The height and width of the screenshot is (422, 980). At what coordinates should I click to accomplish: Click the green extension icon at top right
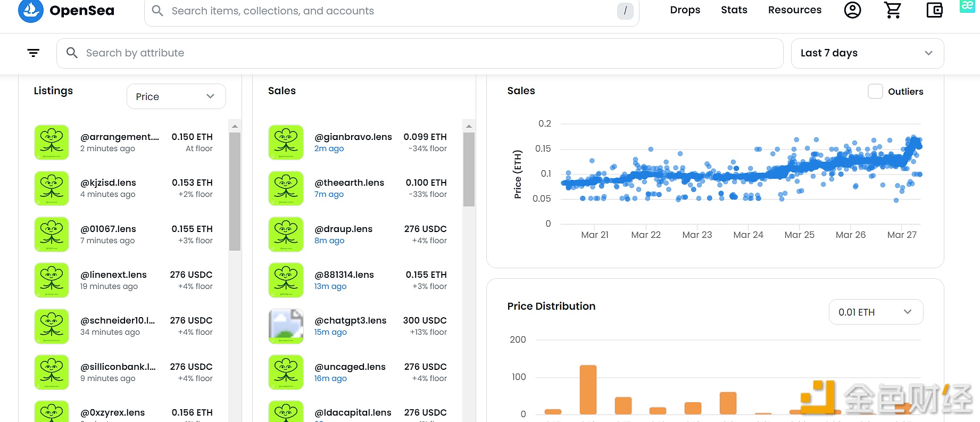click(967, 6)
